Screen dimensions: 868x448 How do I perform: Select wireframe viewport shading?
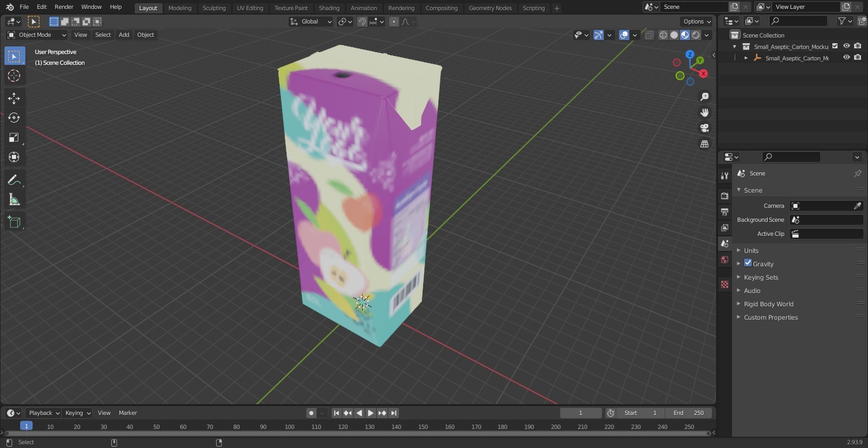(663, 35)
